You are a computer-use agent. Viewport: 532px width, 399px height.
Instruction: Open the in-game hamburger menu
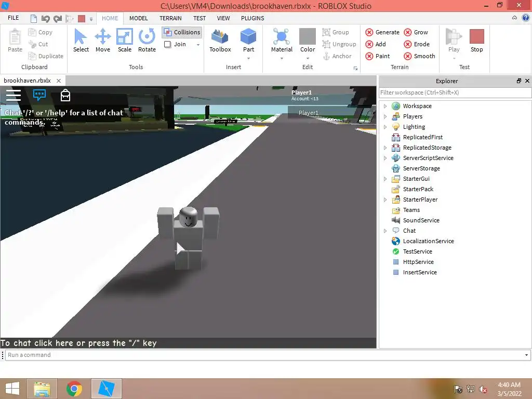tap(14, 96)
